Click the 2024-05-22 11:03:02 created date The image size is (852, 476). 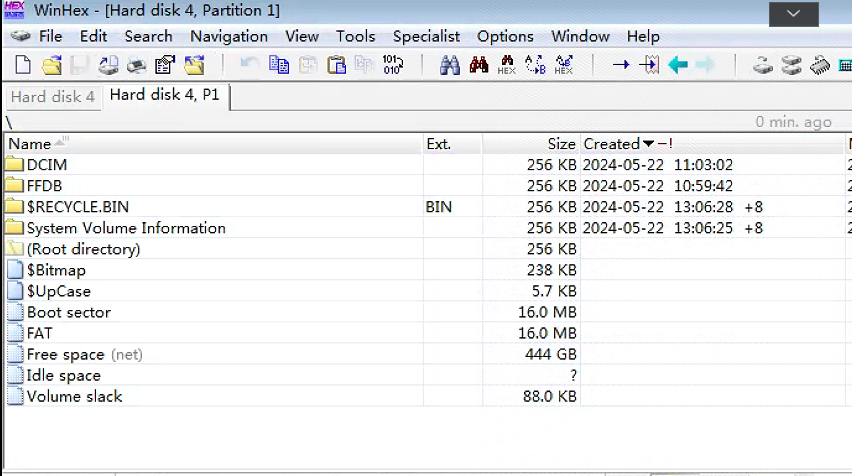point(657,165)
